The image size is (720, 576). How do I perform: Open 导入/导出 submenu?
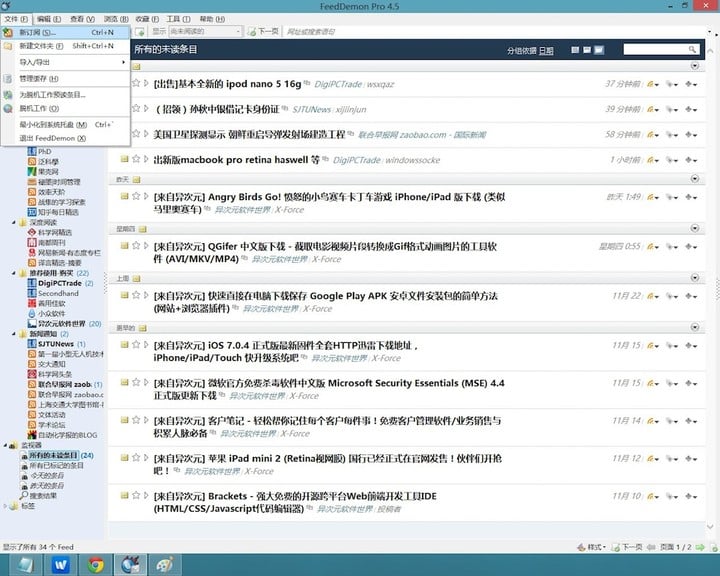(66, 62)
